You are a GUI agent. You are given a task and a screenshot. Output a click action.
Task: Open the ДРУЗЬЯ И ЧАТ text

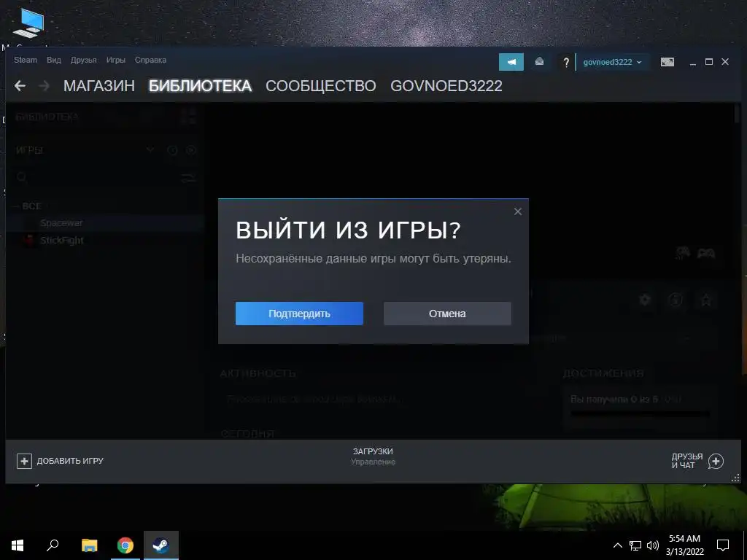tap(687, 461)
